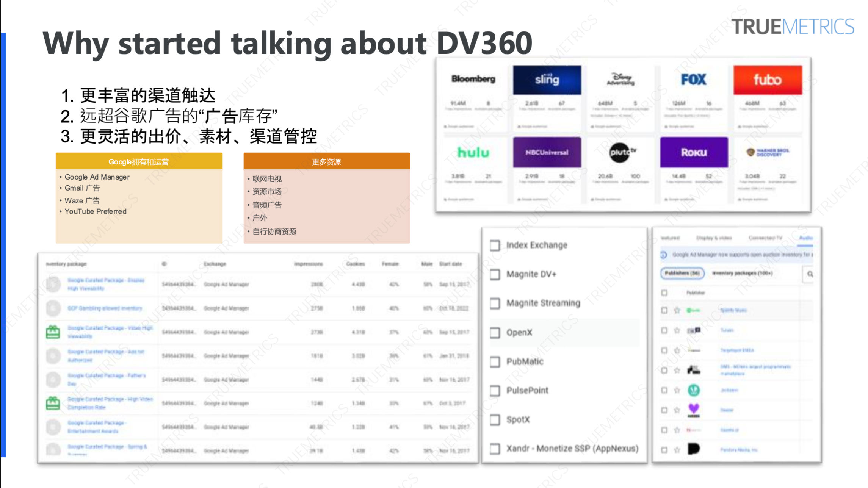Open the Google Curated Package Display High Viewability link
Screen dimensions: 868x488
(106, 284)
